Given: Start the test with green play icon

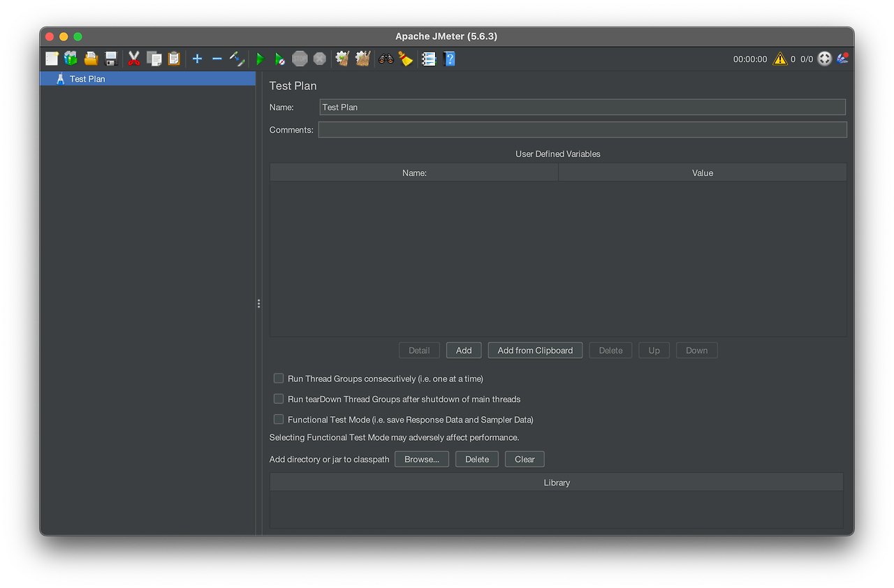Looking at the screenshot, I should click(260, 59).
